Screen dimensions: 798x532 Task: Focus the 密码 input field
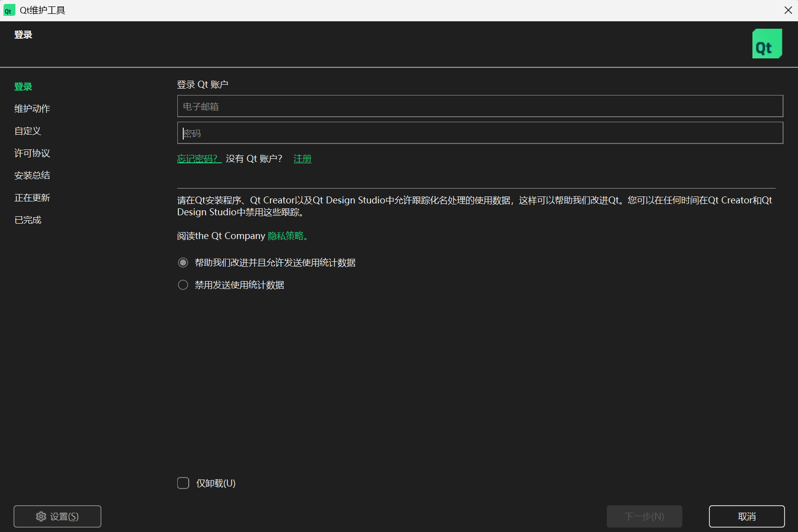coord(480,133)
